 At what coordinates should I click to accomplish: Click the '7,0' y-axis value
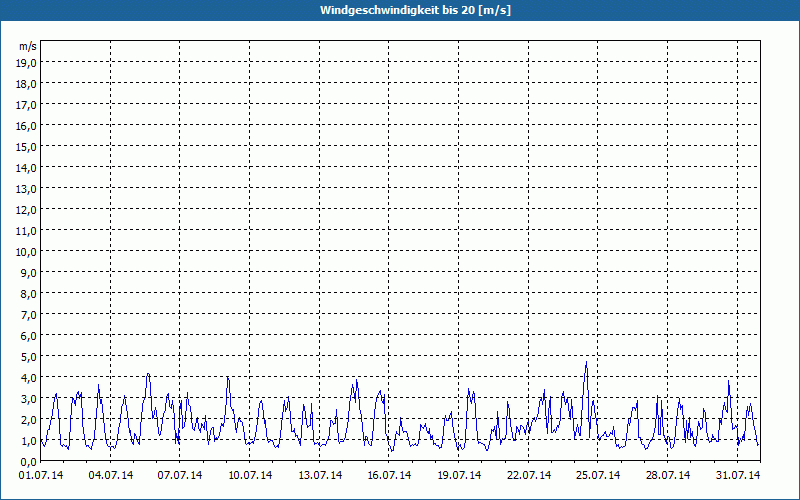[x=29, y=315]
